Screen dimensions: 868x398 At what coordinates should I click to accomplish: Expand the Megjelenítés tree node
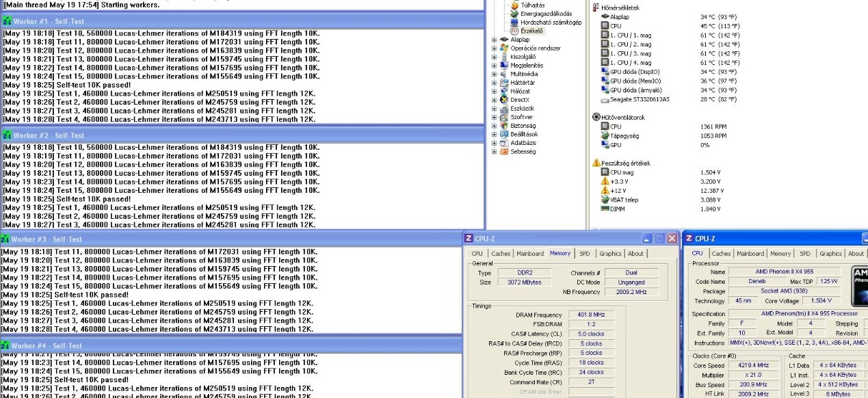click(494, 66)
